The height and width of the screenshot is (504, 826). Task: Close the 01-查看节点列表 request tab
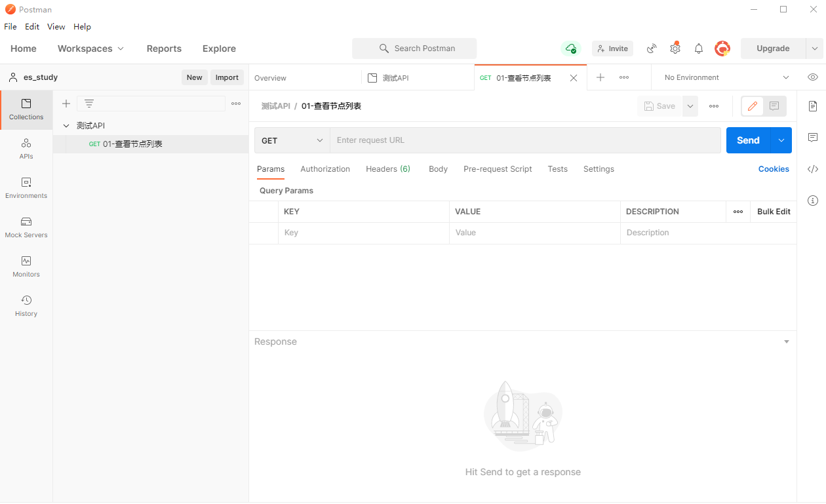click(574, 78)
